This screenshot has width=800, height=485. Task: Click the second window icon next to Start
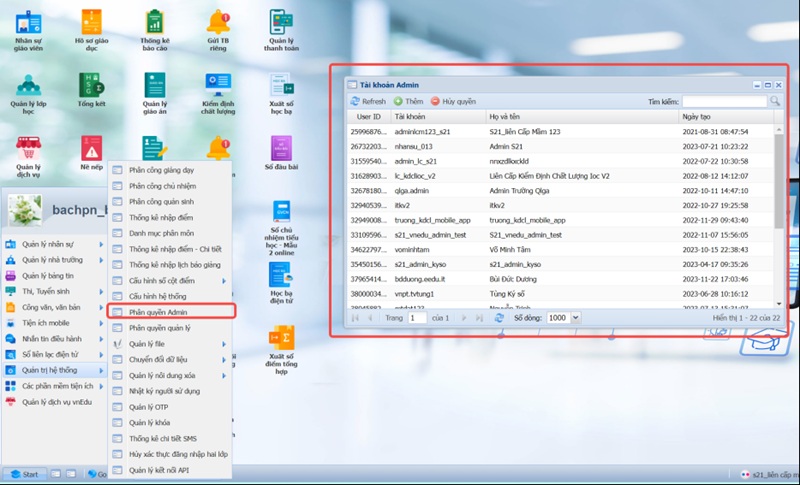(x=71, y=474)
